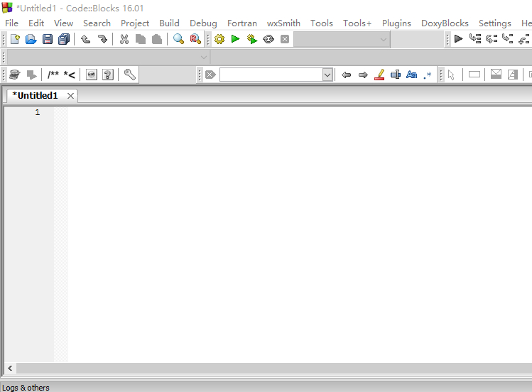532x392 pixels.
Task: Undo the last action with the arrow icon
Action: point(85,39)
